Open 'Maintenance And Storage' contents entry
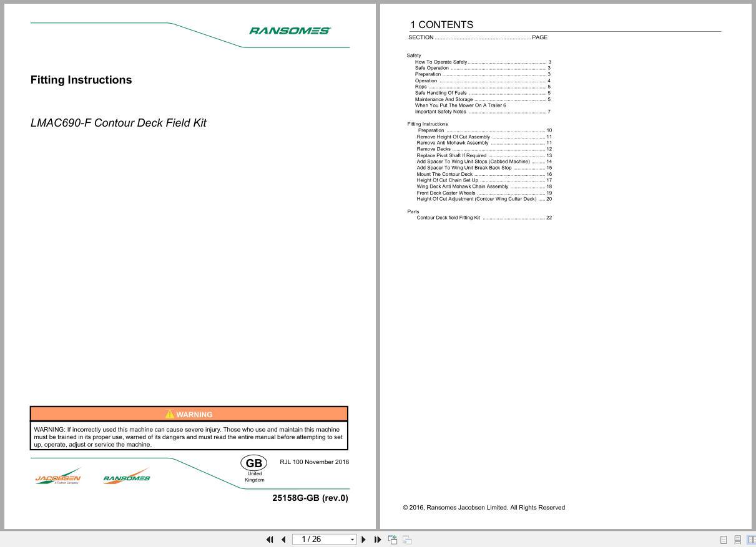Image resolution: width=756 pixels, height=547 pixels. 483,99
